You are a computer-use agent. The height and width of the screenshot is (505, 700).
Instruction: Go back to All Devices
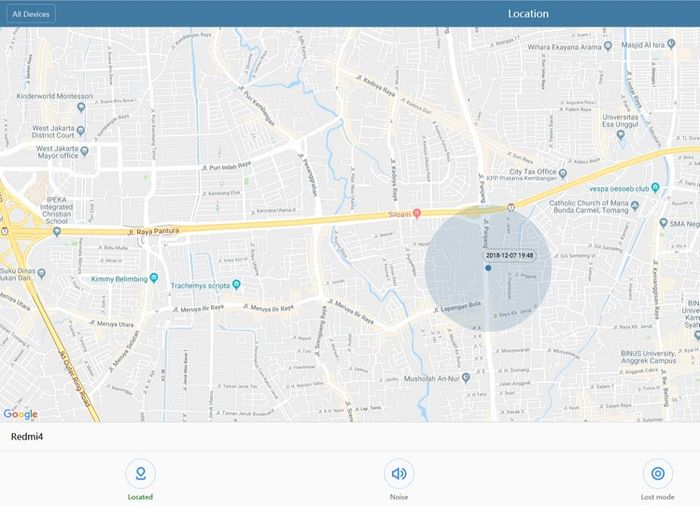(x=31, y=14)
